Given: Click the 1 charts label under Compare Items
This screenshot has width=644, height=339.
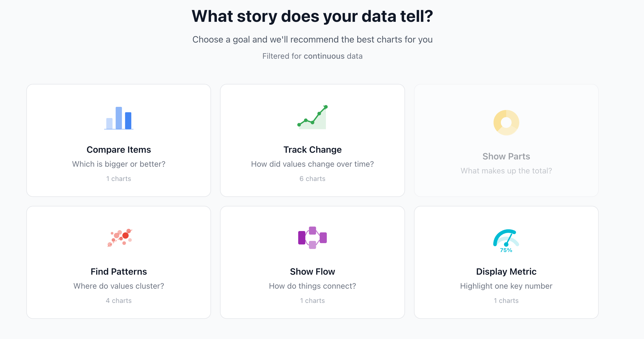Looking at the screenshot, I should 119,178.
